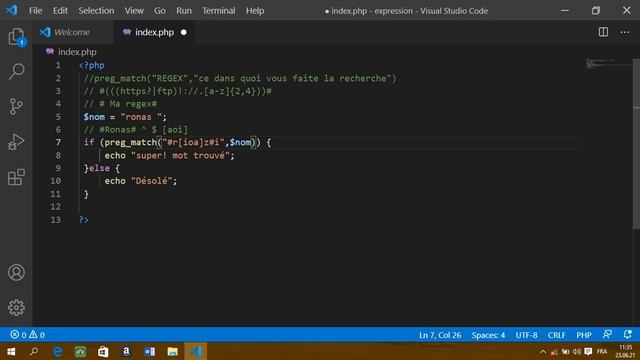Click index.php in the breadcrumb bar
Screen dimensions: 640x360
77,52
